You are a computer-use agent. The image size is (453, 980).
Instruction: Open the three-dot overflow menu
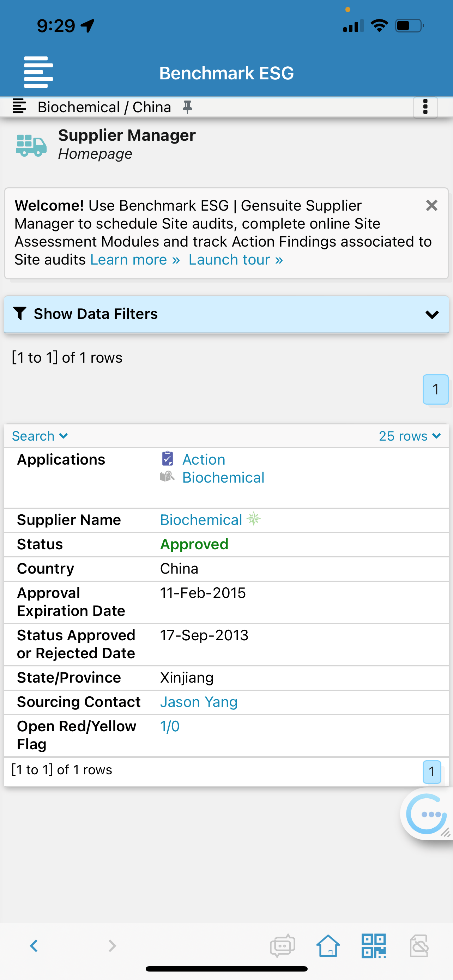tap(425, 107)
